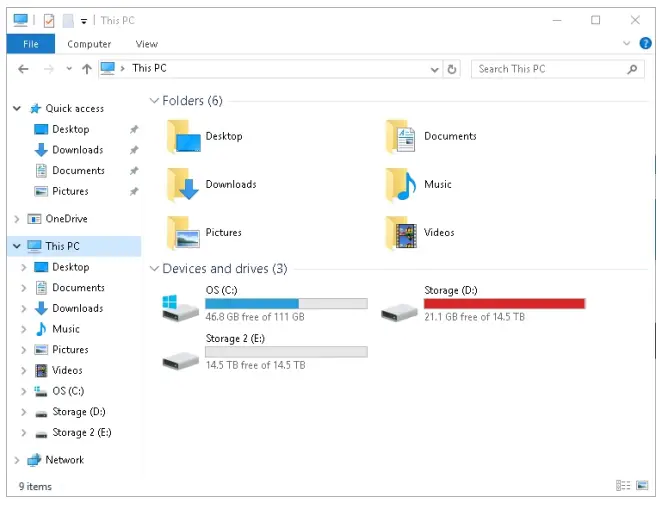Open the View ribbon tab

coord(147,44)
